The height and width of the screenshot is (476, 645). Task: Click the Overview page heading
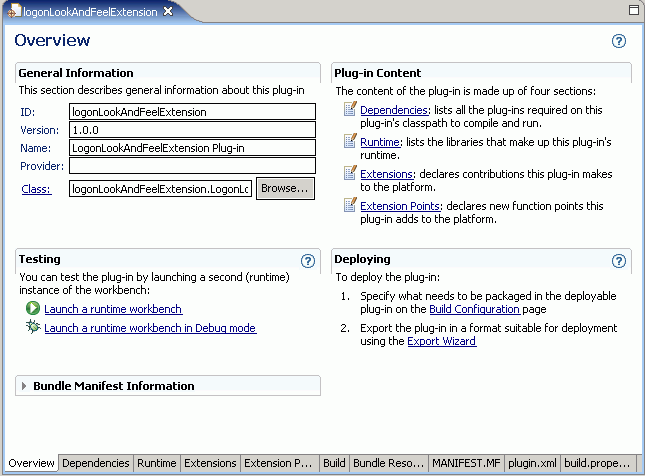tap(52, 40)
